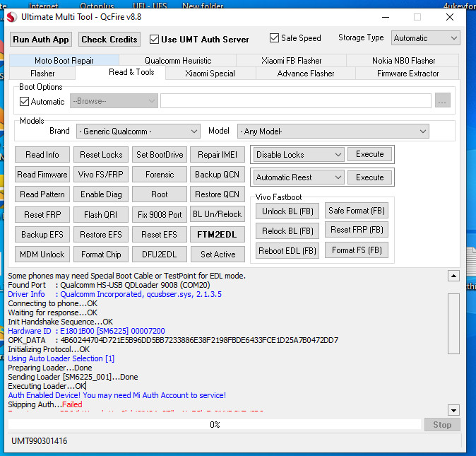Uncheck Automatic boot option
This screenshot has width=476, height=456.
25,102
